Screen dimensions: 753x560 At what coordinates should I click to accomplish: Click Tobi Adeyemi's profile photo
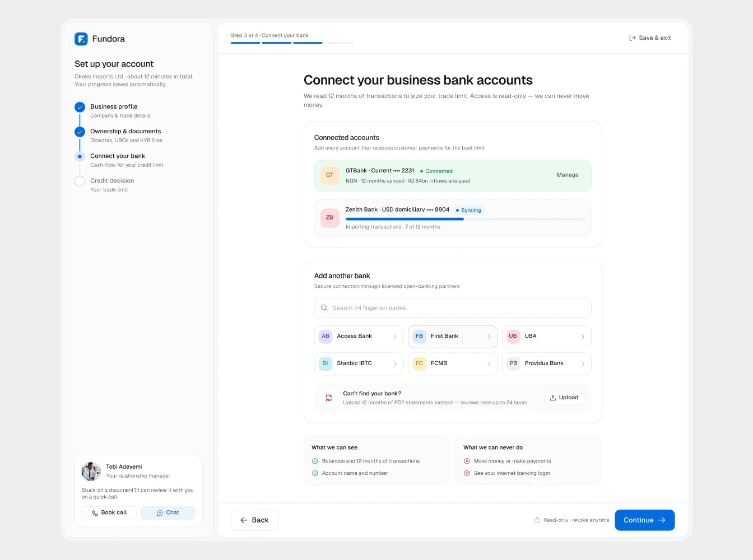[91, 472]
